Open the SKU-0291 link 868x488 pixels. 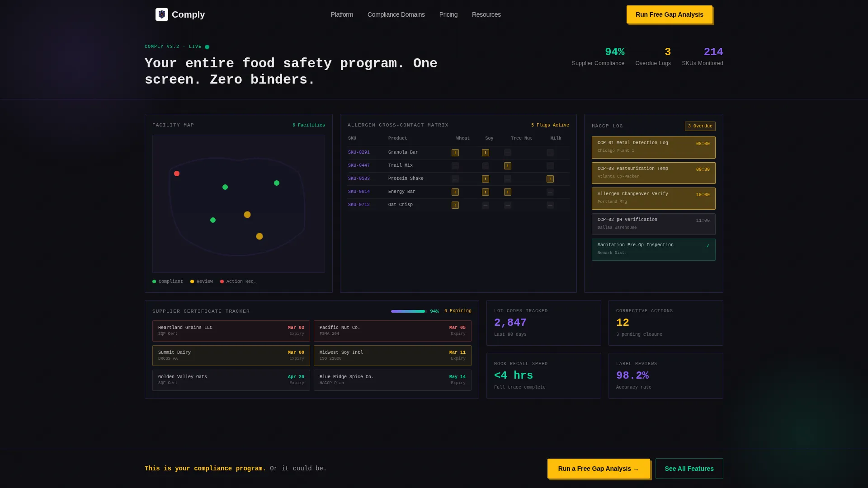click(x=359, y=153)
